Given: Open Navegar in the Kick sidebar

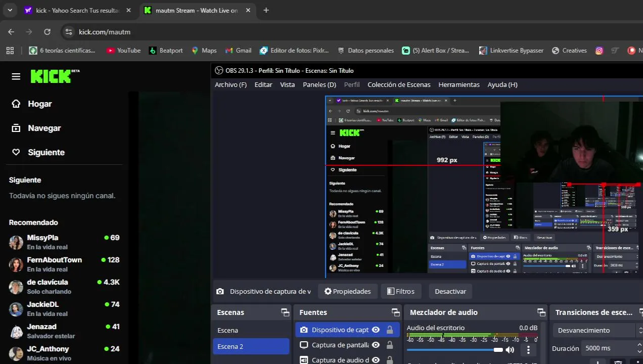Looking at the screenshot, I should point(36,128).
